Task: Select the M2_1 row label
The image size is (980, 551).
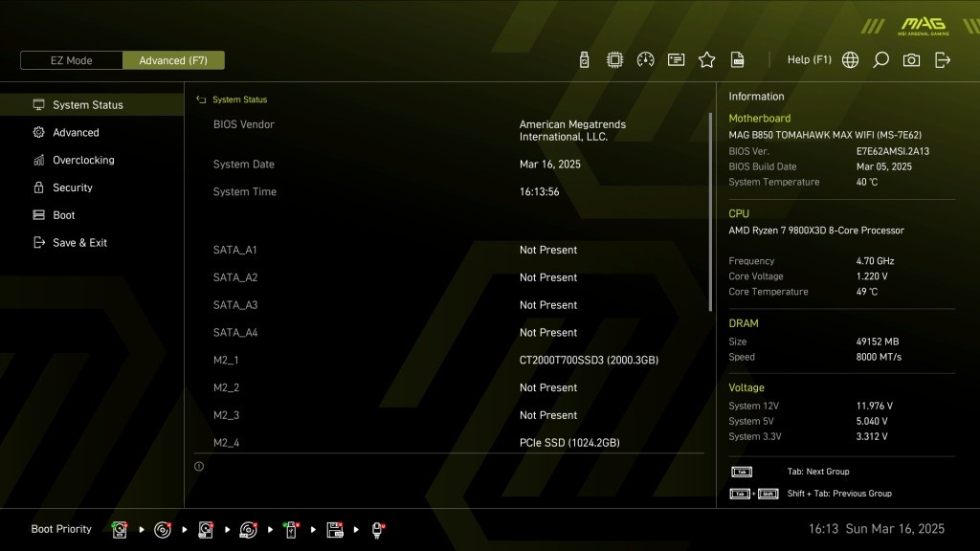Action: click(x=226, y=360)
